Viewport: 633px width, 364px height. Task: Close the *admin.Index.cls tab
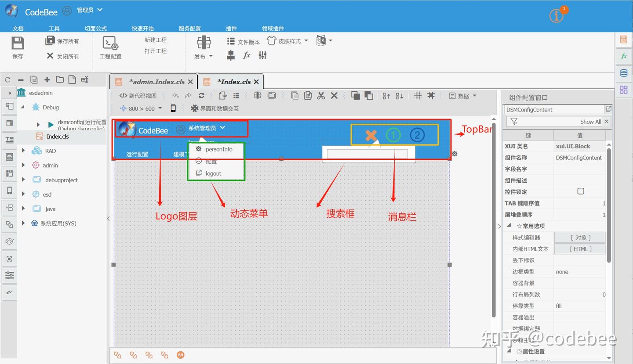(x=190, y=82)
